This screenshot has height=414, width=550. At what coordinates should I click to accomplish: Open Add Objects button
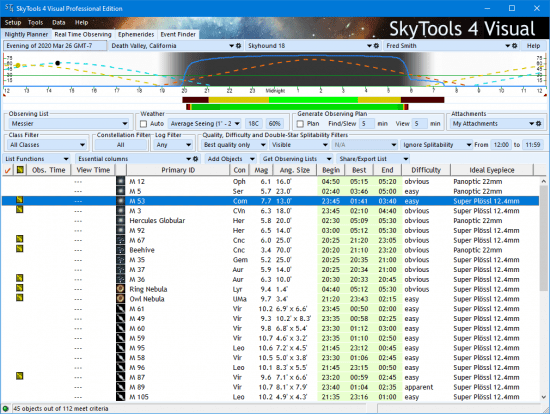pyautogui.click(x=231, y=159)
